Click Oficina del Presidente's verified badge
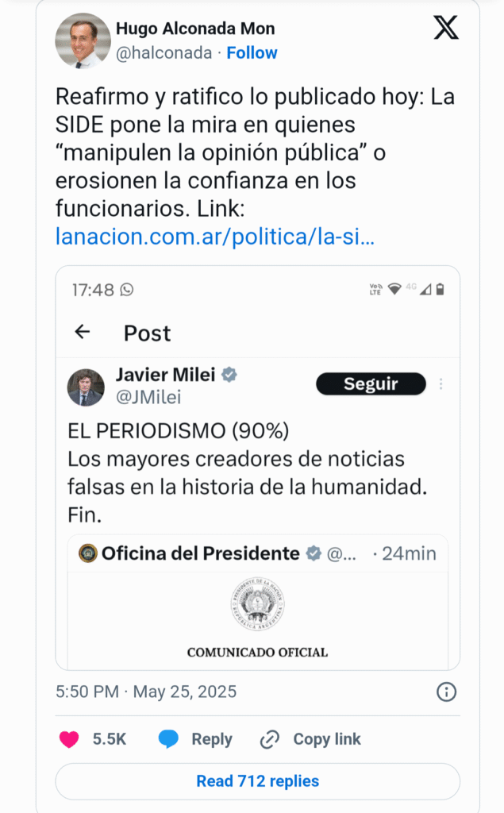504x813 pixels. (314, 553)
